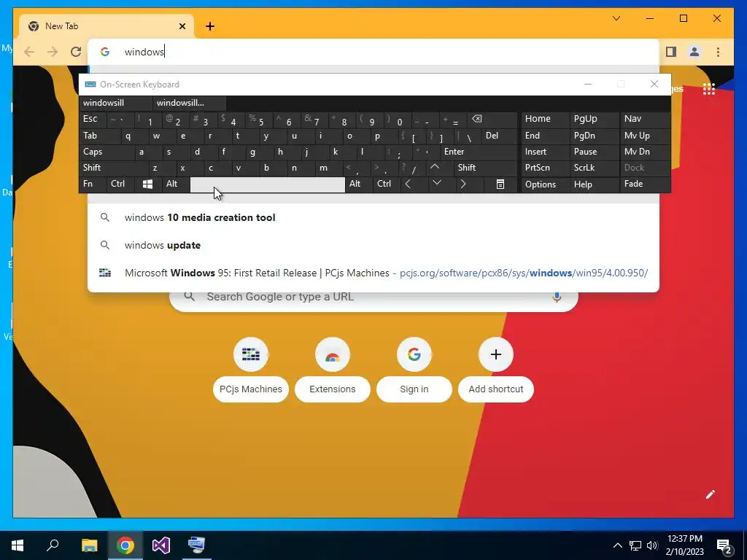
Task: Tap the Del key on the on-screen keyboard
Action: click(x=499, y=136)
